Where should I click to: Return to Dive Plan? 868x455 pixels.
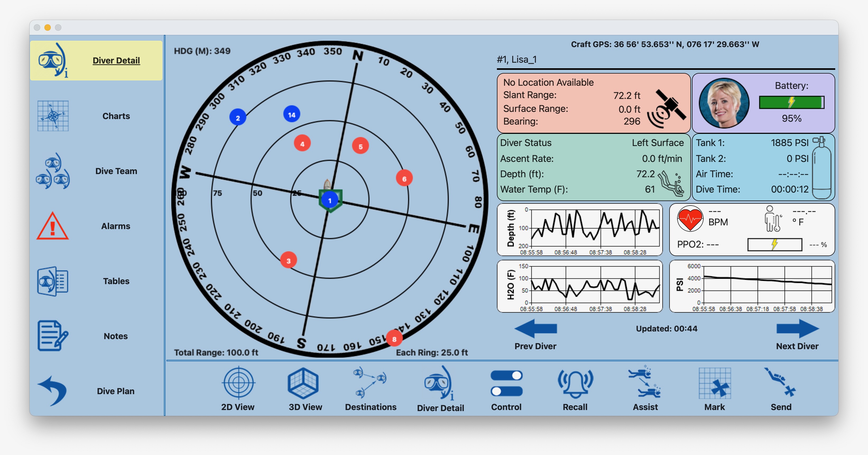coord(116,391)
